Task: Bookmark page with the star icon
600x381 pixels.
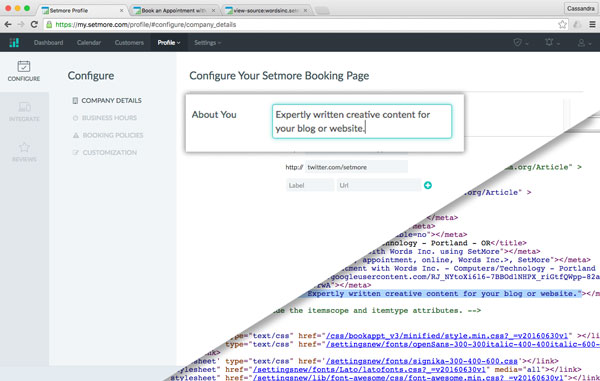Action: (x=562, y=24)
